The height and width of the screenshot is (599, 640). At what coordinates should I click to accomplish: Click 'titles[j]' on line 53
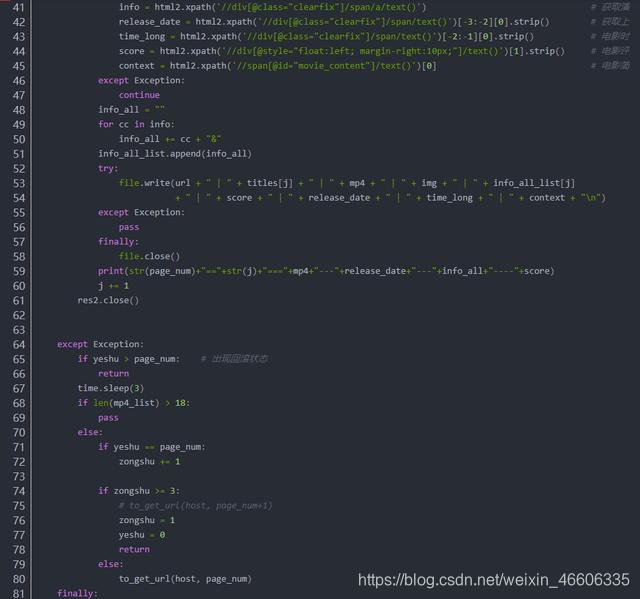(x=269, y=183)
